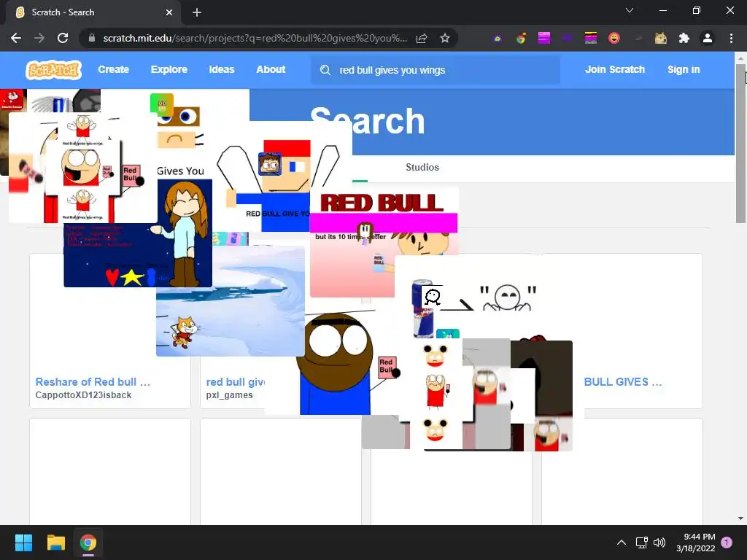The width and height of the screenshot is (747, 560).
Task: Click the 'RED BULL' thumbnail
Action: point(384,242)
